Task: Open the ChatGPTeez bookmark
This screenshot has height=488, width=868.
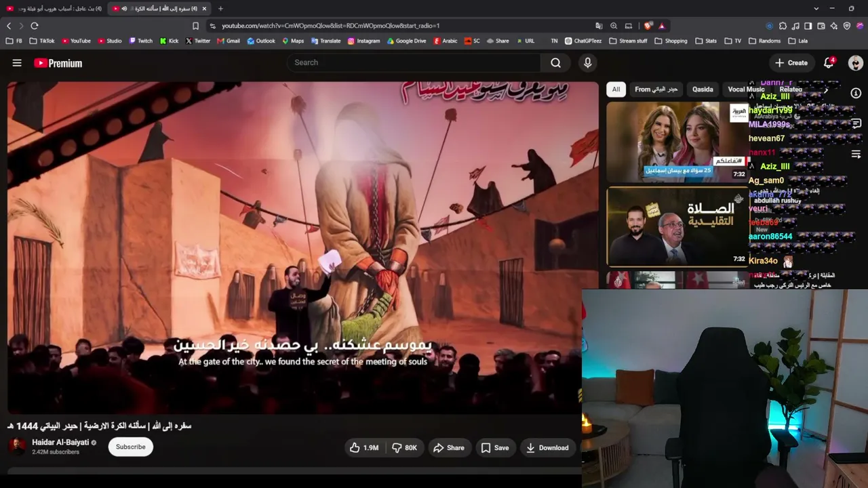Action: click(583, 41)
